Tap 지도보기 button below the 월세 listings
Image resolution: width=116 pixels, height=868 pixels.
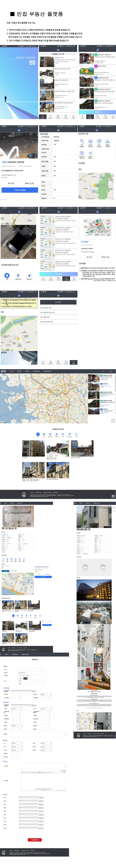coord(97,112)
